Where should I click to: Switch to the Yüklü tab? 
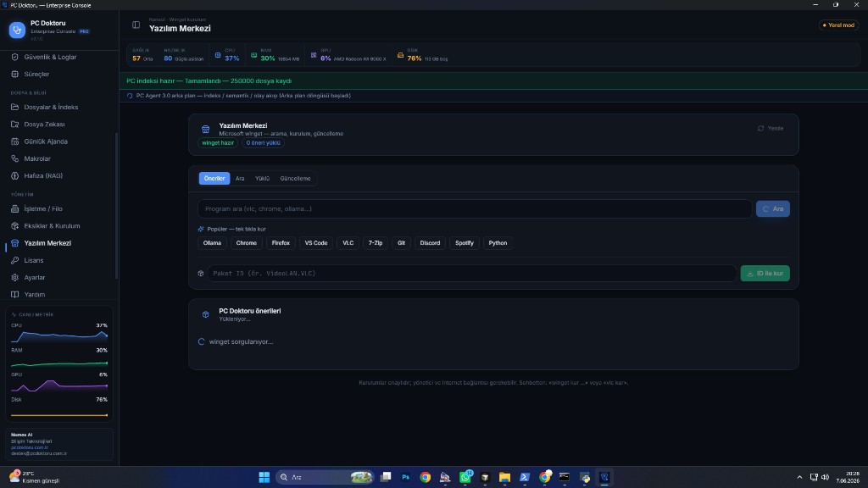click(x=262, y=179)
